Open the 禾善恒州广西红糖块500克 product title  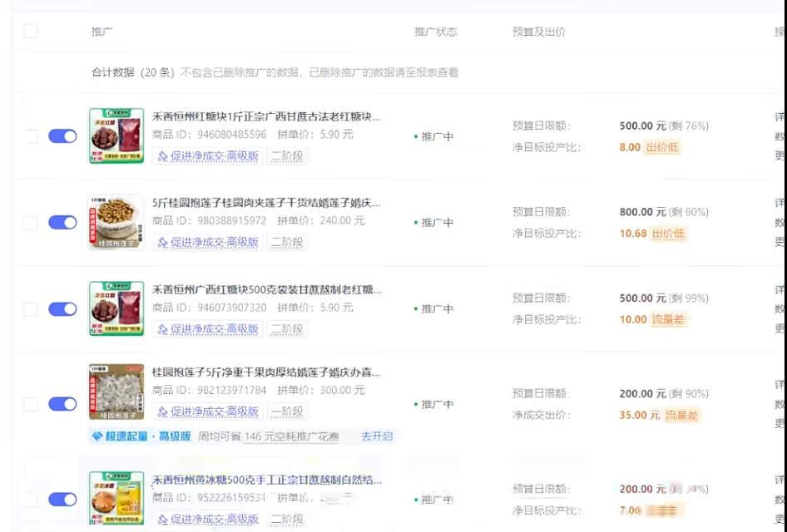click(x=266, y=290)
